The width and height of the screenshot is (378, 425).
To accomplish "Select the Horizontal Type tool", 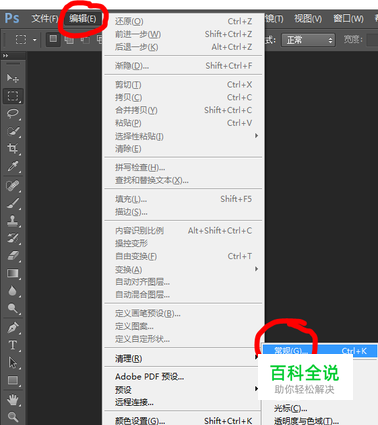I will [x=13, y=345].
